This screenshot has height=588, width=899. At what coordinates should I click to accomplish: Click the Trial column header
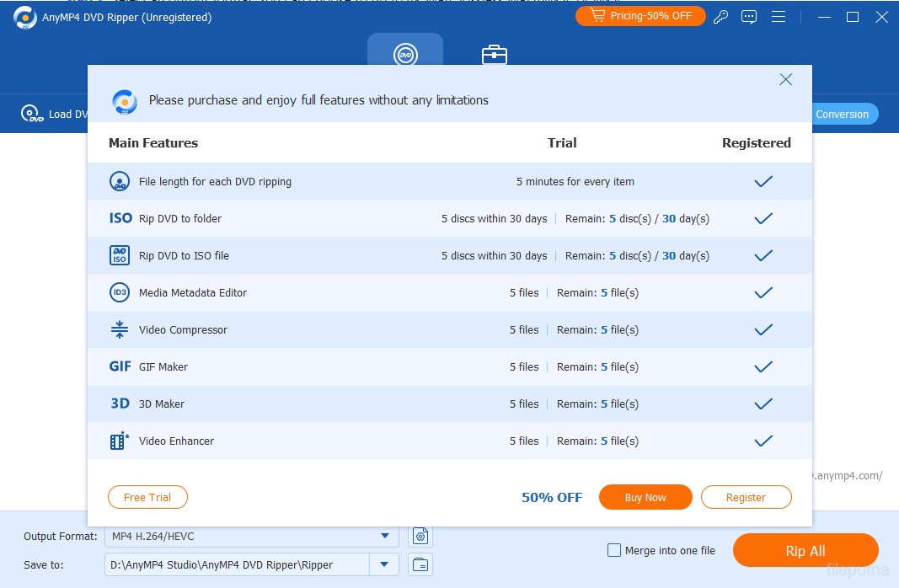(x=562, y=142)
